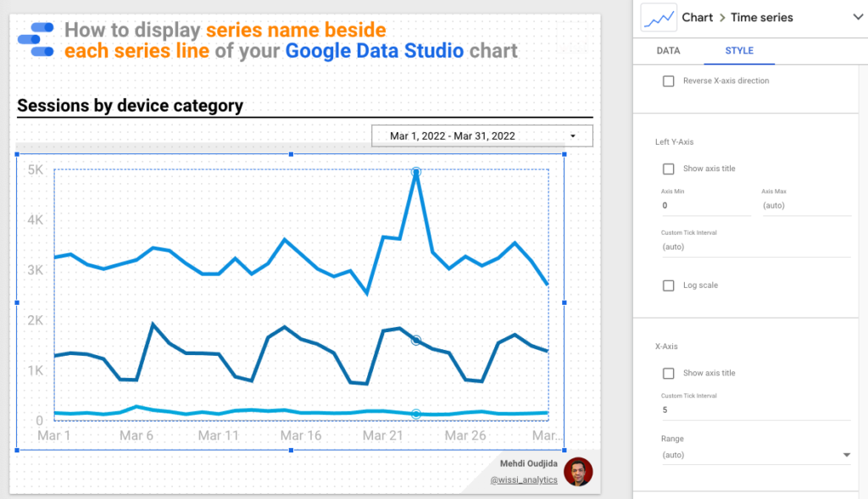Click the 'X-Axis' section label
This screenshot has width=868, height=499.
click(666, 347)
